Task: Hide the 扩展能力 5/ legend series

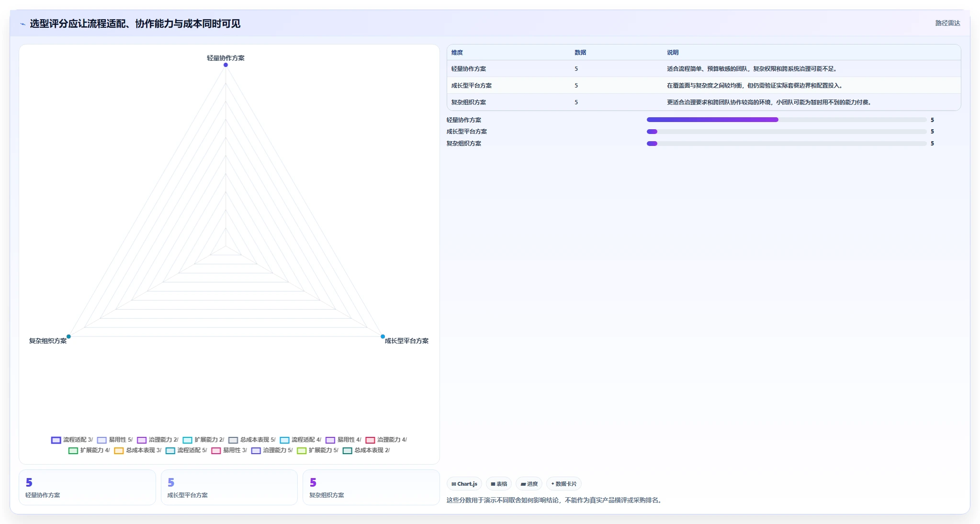Action: click(x=317, y=450)
